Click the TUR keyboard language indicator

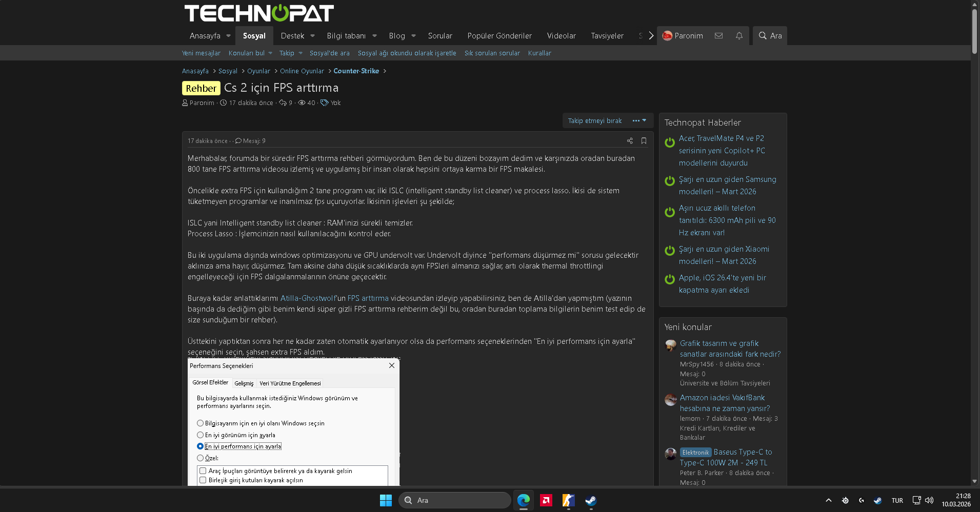click(x=897, y=501)
